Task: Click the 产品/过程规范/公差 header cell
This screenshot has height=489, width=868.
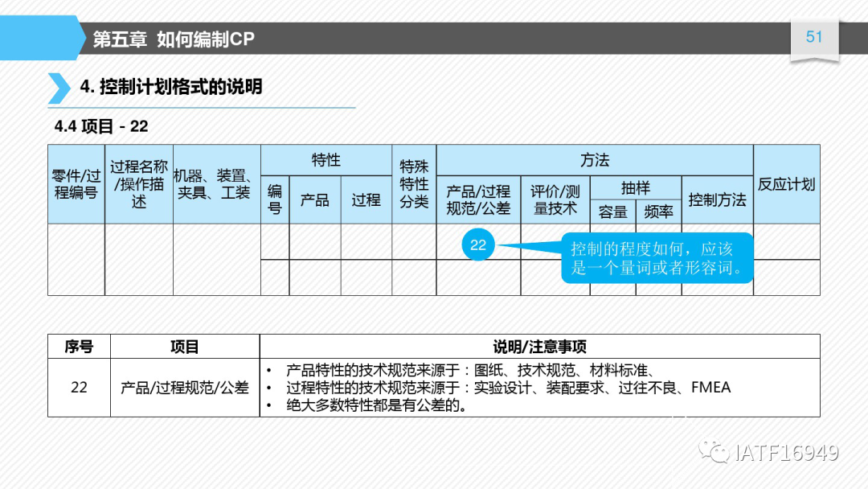Action: pos(479,200)
